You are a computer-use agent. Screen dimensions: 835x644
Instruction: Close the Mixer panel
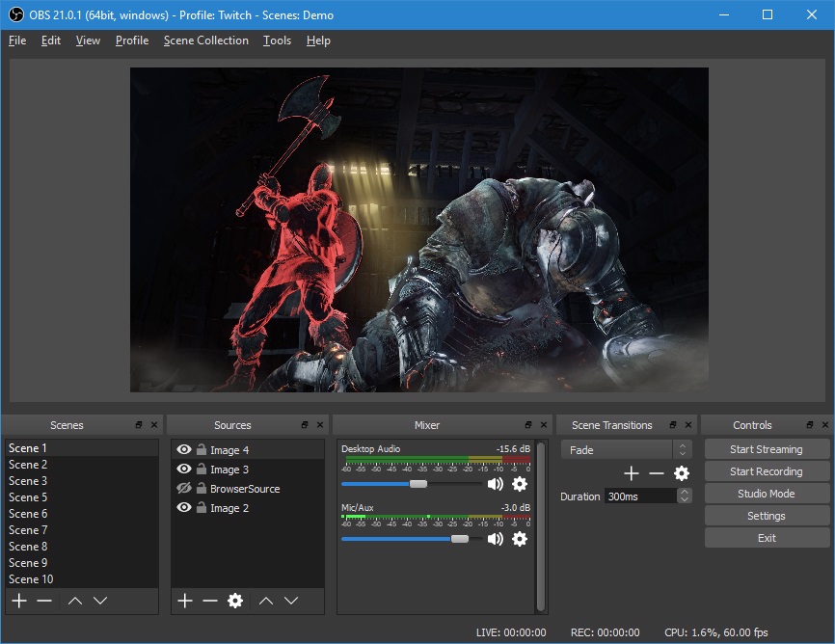[543, 424]
